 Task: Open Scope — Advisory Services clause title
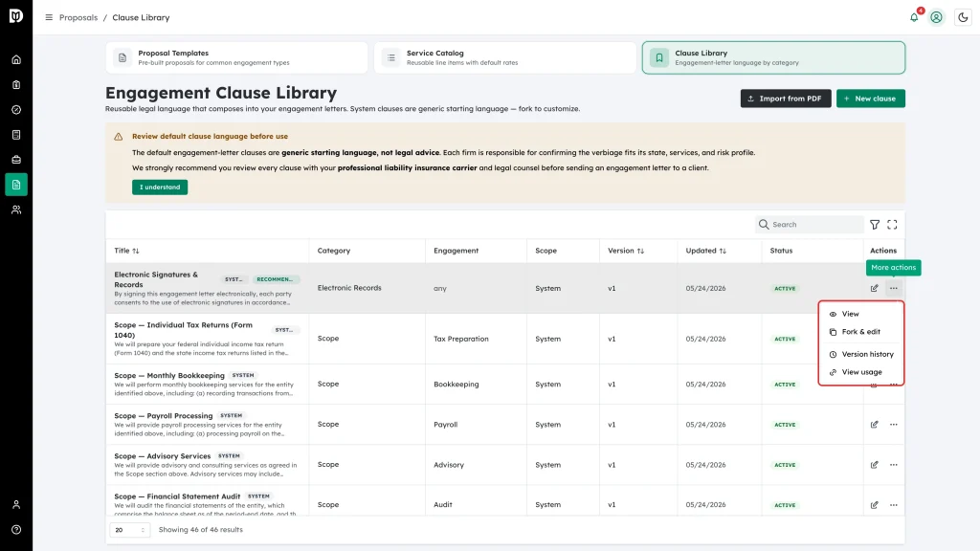(162, 456)
